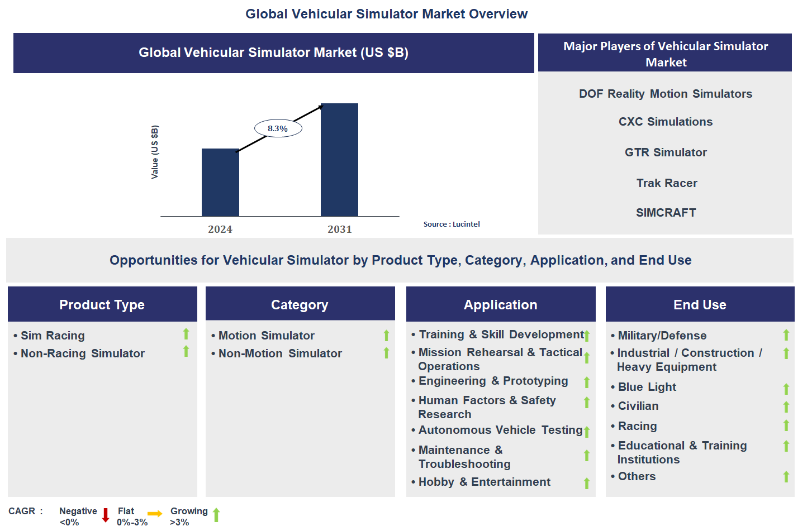Screen dimensions: 812x531
Task: Switch to the End Use section header
Action: (x=699, y=304)
